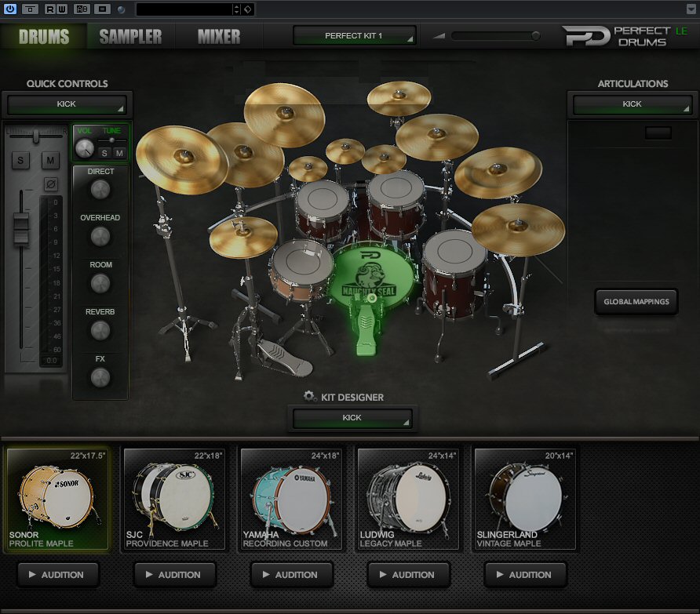Click the master volume slider

(495, 36)
